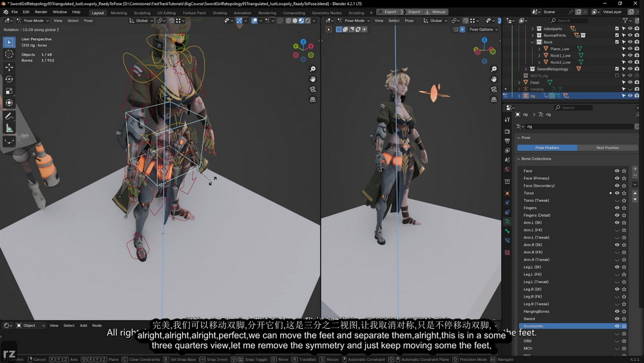
Task: Open the outliner filter funnel
Action: coord(626,20)
